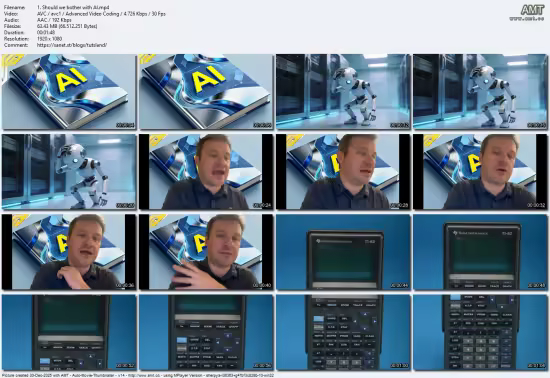Select the presenter thumbnail at 00:00:32
Viewport: 550px width, 378px height.
(480, 172)
